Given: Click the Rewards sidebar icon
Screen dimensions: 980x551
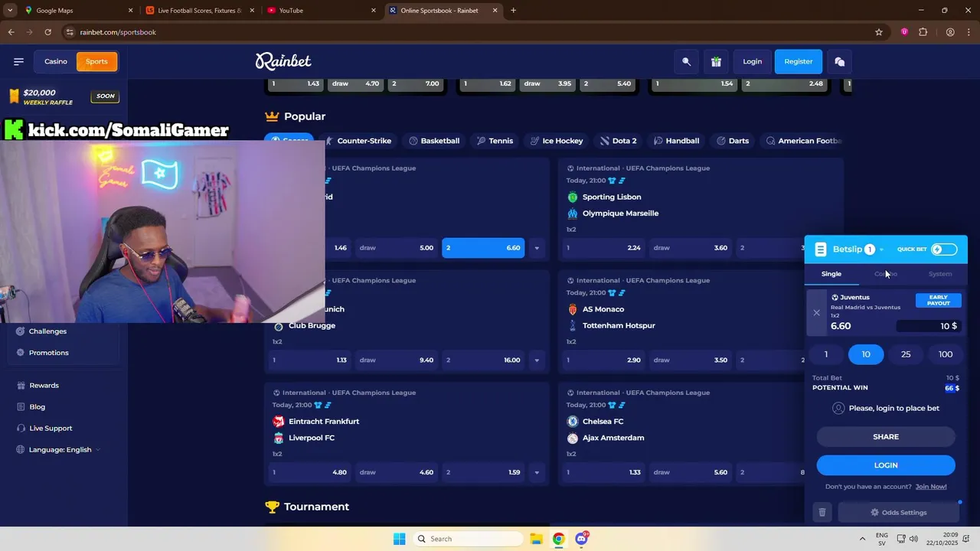Looking at the screenshot, I should click(x=21, y=386).
